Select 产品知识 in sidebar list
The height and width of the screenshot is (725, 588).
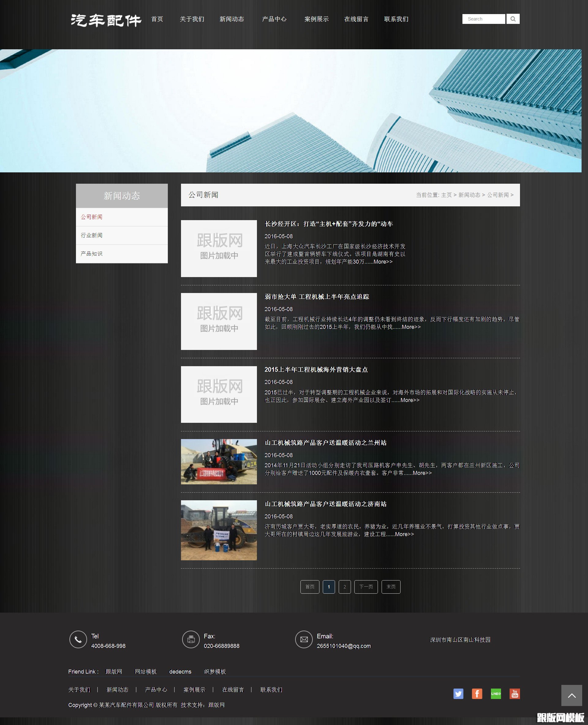coord(92,254)
